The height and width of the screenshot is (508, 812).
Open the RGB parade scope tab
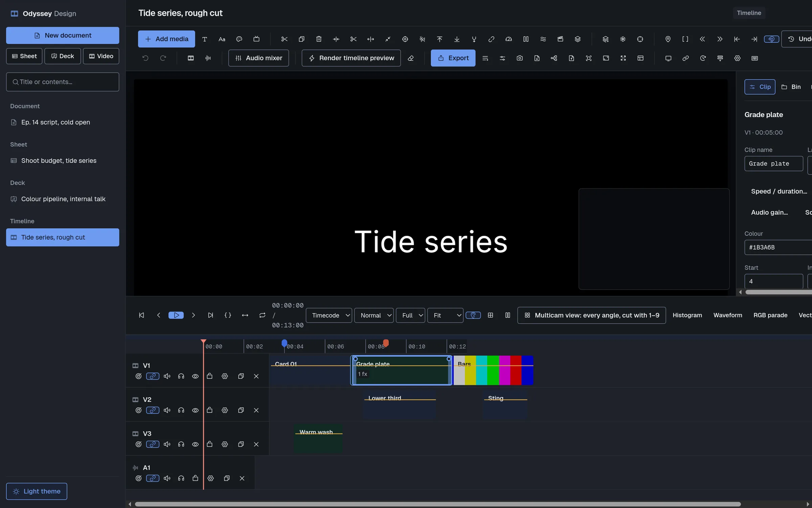point(770,315)
